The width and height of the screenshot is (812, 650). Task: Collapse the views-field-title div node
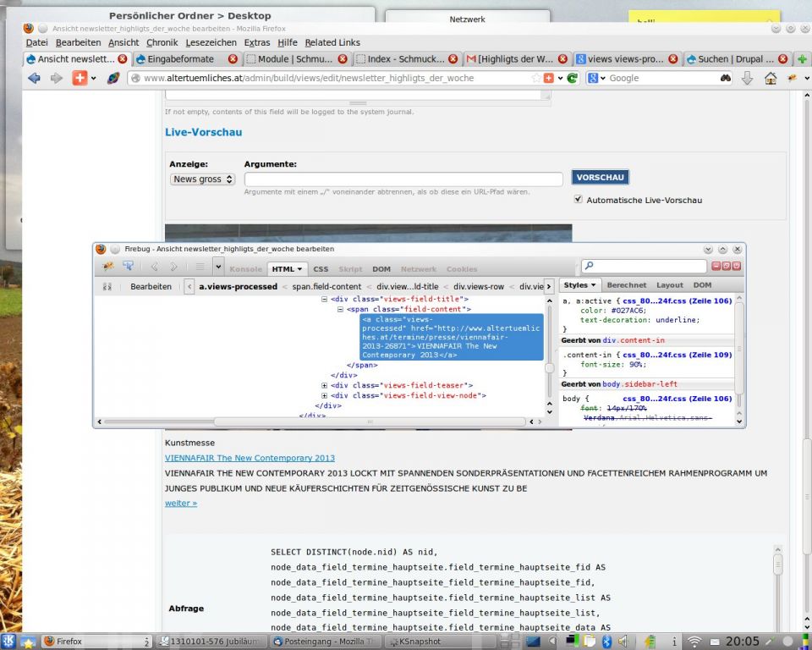326,299
